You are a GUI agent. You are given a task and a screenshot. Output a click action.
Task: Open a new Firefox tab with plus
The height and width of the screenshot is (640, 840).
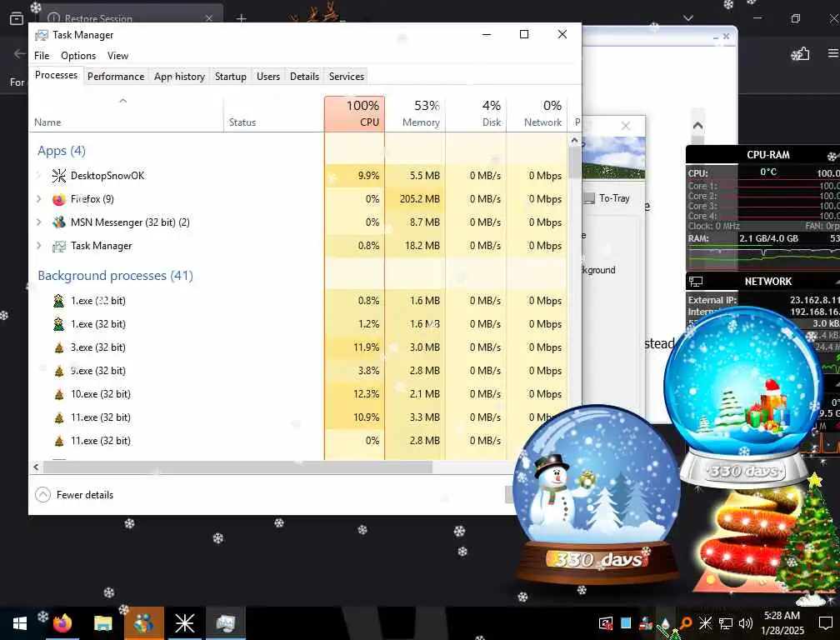point(242,18)
